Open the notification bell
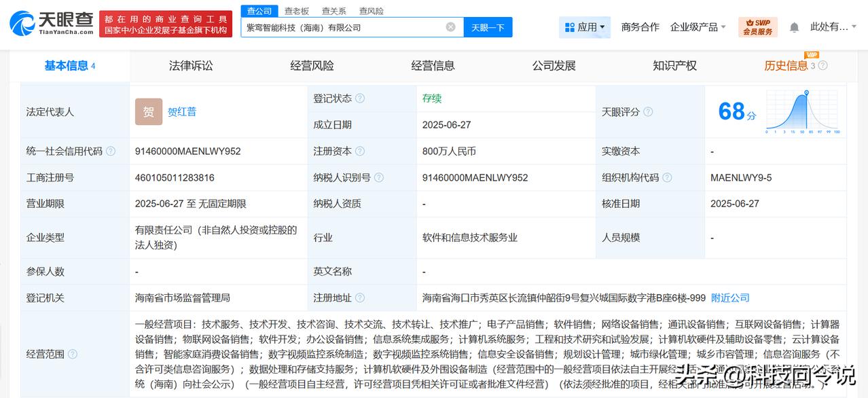 [x=794, y=27]
